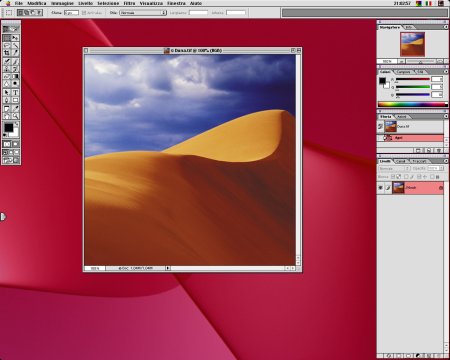
Task: Click the Navigator zoom slider
Action: point(421,62)
